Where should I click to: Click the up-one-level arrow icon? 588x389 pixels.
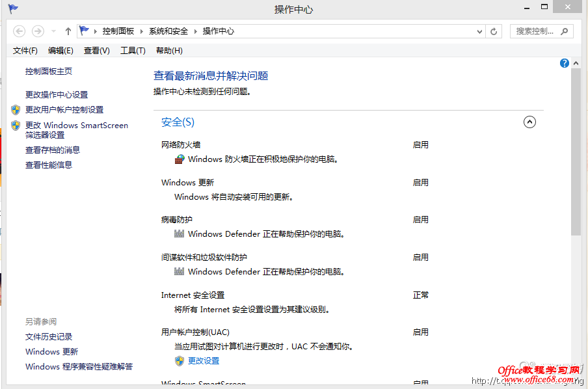(x=68, y=31)
